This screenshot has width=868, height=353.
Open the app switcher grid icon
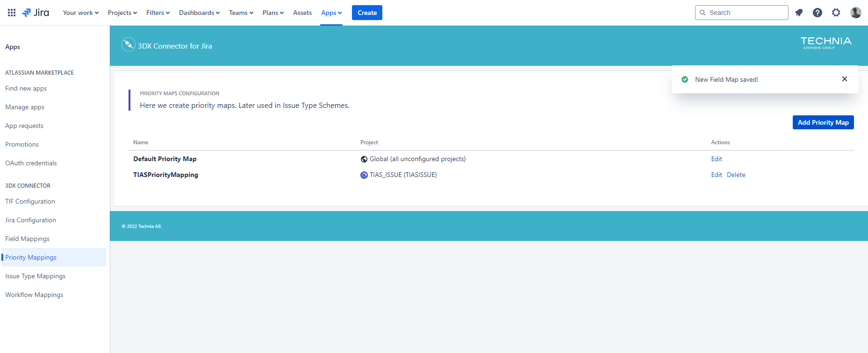(x=12, y=13)
